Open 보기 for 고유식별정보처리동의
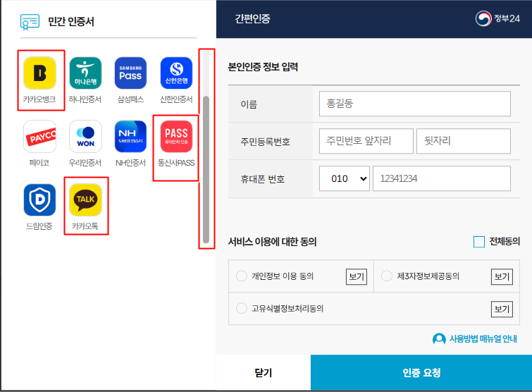The image size is (532, 392). click(x=502, y=310)
